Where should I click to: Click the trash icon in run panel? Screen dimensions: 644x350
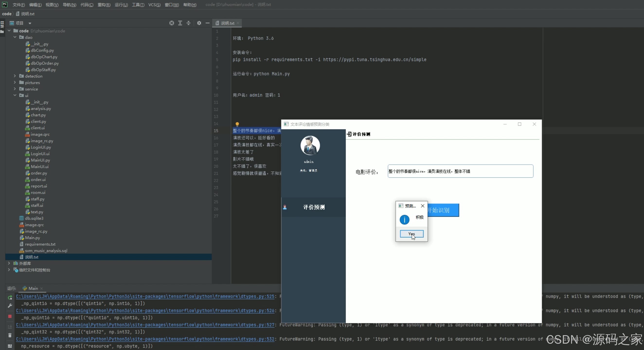(10, 335)
